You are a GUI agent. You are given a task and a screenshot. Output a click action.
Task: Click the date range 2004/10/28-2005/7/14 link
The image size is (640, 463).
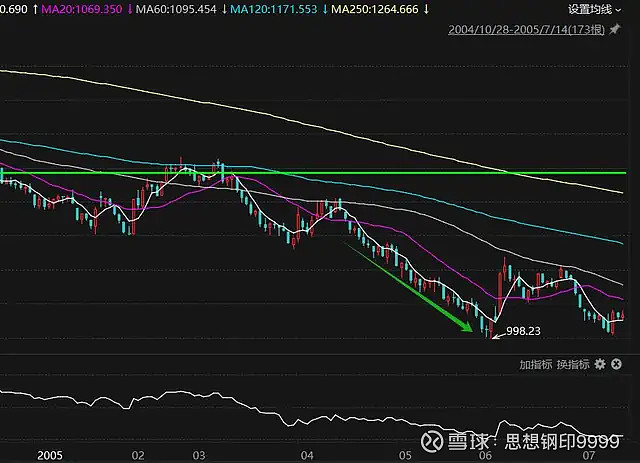pyautogui.click(x=526, y=30)
